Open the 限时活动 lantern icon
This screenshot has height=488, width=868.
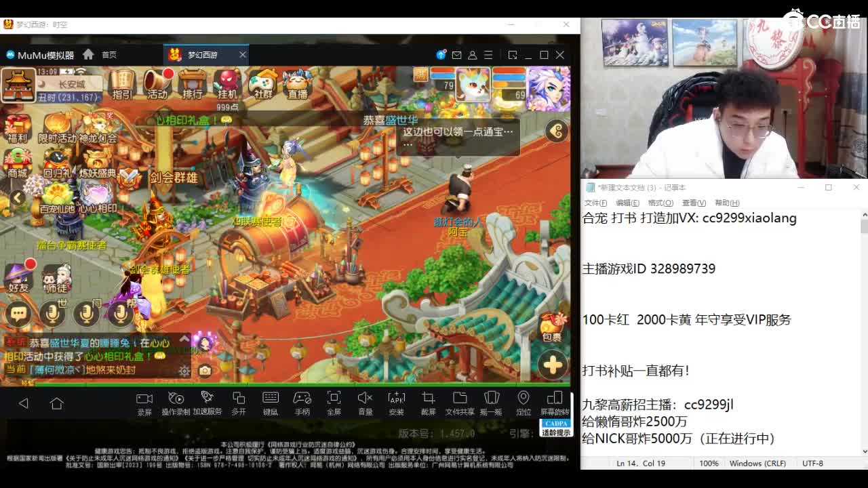point(58,129)
